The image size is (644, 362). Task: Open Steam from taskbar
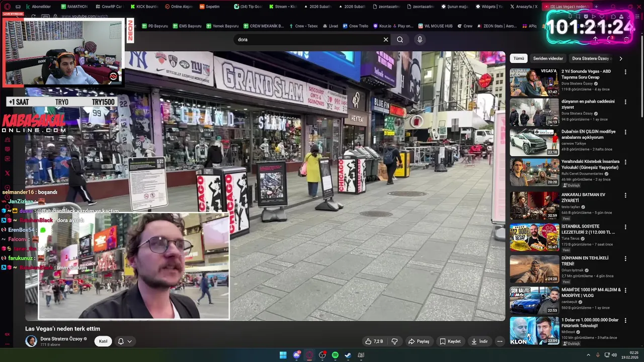tap(348, 355)
